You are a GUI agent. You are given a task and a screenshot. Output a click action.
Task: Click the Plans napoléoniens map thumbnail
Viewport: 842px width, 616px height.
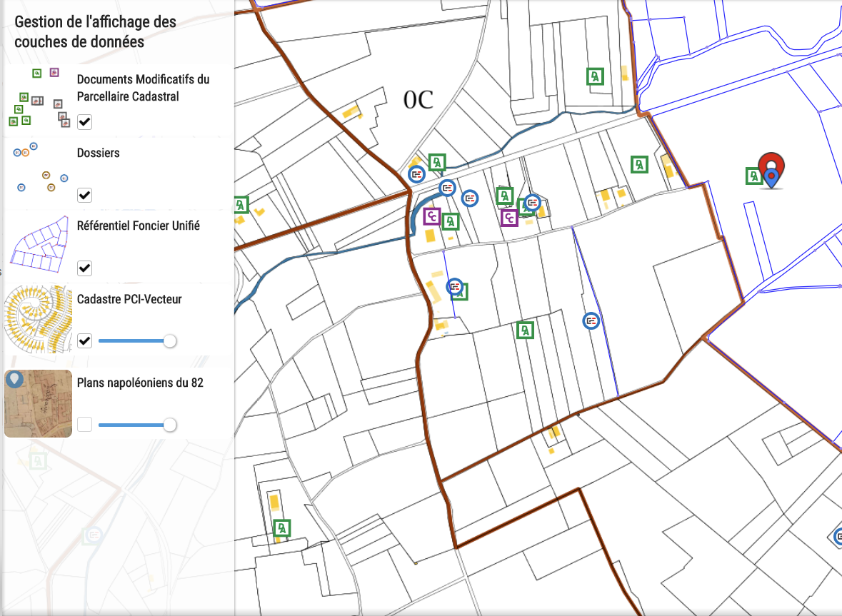click(x=39, y=403)
